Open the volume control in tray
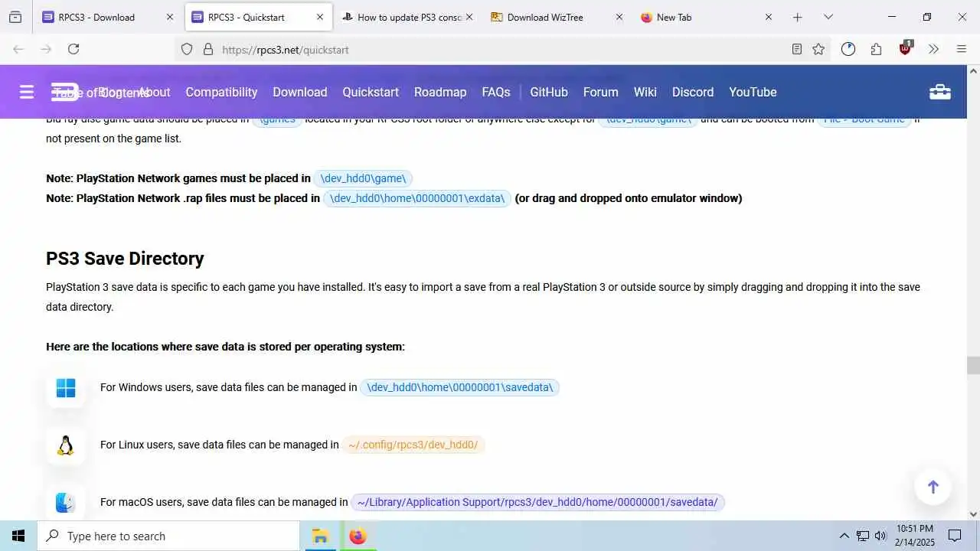Viewport: 980px width, 551px height. [880, 536]
